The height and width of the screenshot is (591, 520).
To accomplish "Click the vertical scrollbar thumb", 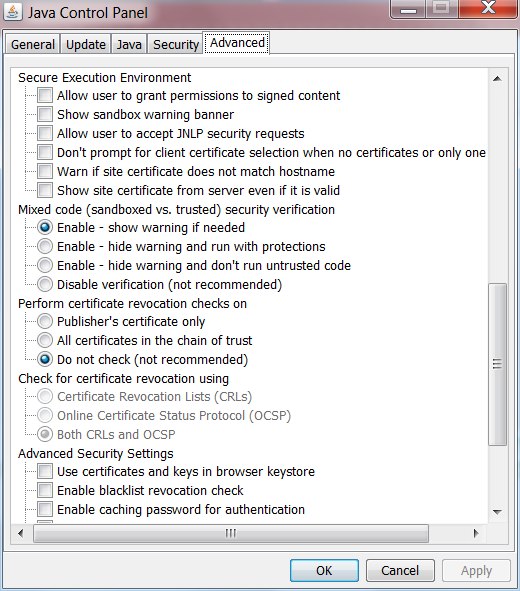I will 497,364.
